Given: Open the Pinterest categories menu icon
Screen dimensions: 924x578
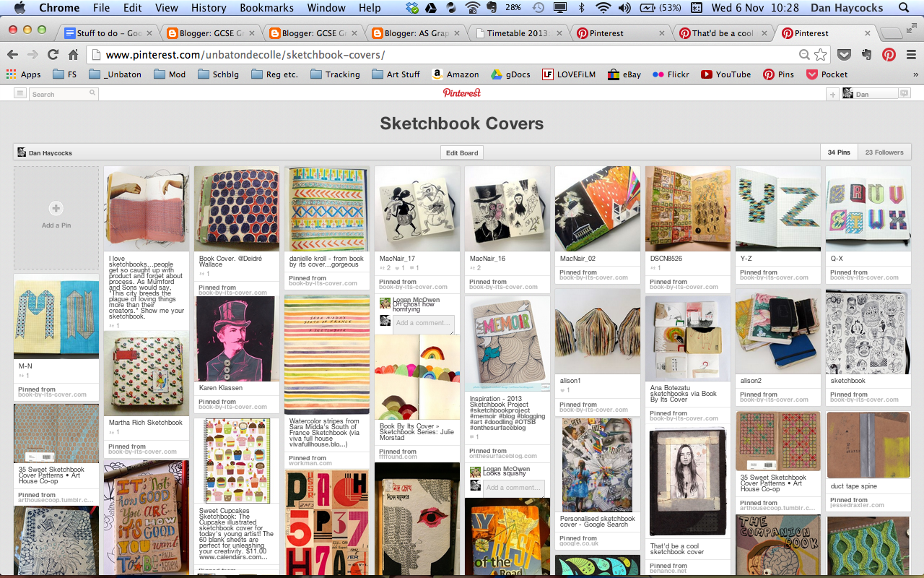Looking at the screenshot, I should (x=20, y=94).
